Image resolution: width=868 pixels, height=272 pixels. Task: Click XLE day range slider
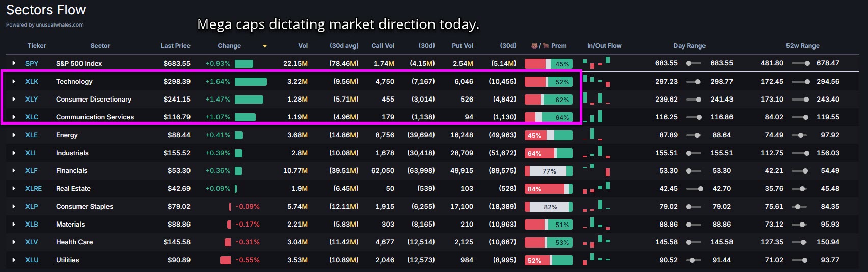(x=693, y=135)
